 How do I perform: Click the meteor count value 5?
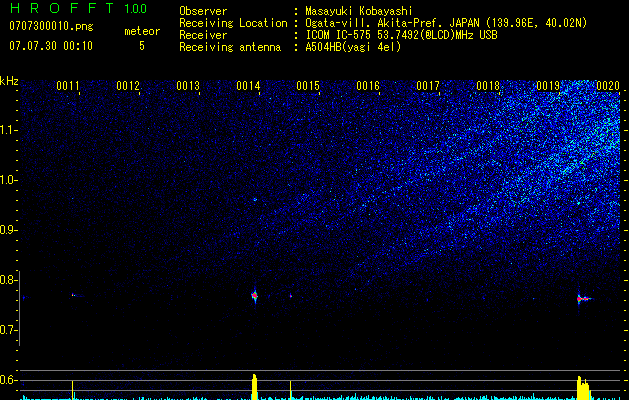pos(142,46)
